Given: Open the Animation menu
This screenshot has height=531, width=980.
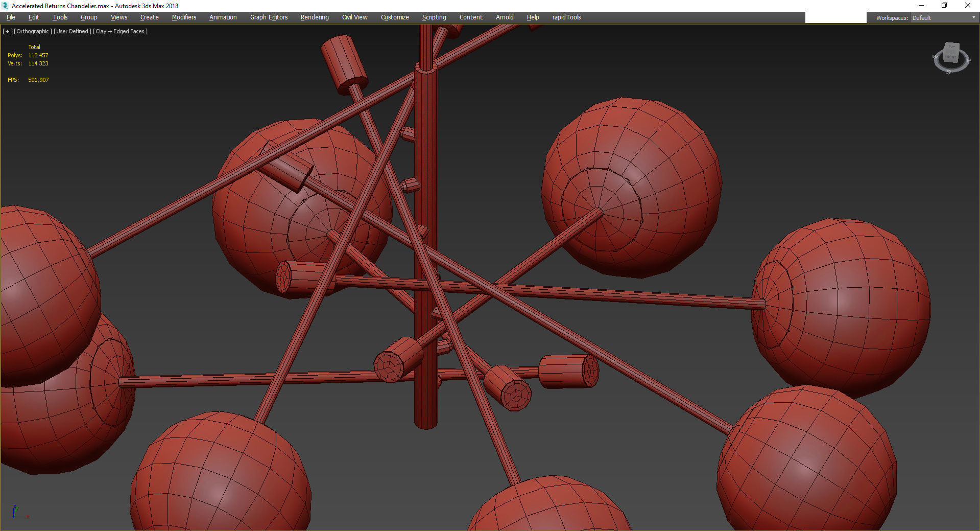Looking at the screenshot, I should point(223,17).
